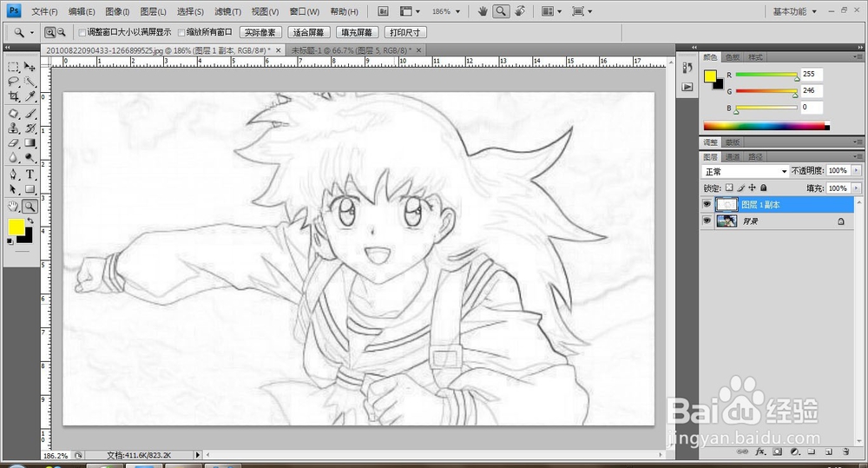Image resolution: width=868 pixels, height=468 pixels.
Task: Swap foreground and background colors
Action: [30, 221]
